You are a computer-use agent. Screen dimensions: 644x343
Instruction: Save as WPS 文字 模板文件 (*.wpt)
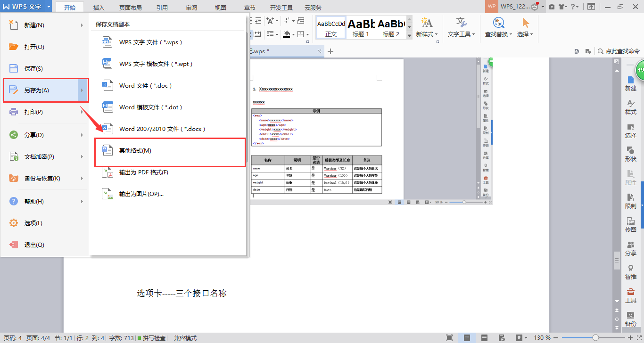169,64
